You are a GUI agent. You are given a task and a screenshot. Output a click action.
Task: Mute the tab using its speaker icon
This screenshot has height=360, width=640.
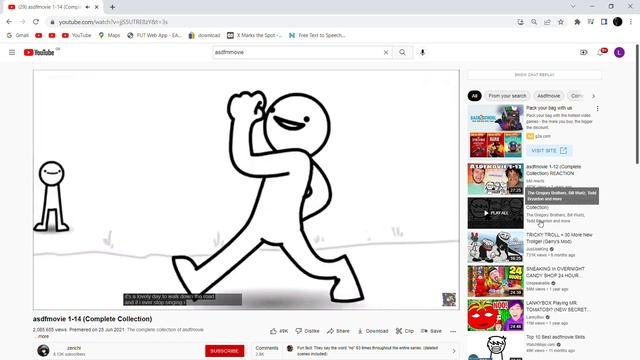87,7
